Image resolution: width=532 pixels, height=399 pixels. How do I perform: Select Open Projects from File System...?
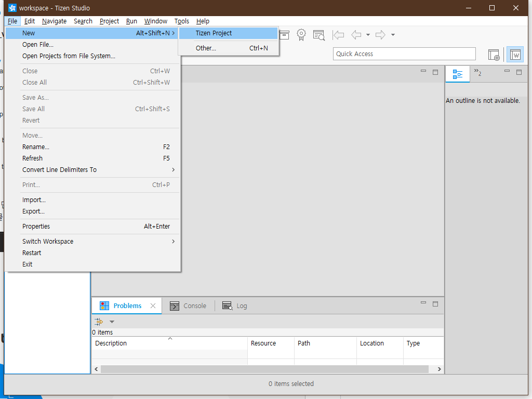click(x=92, y=56)
